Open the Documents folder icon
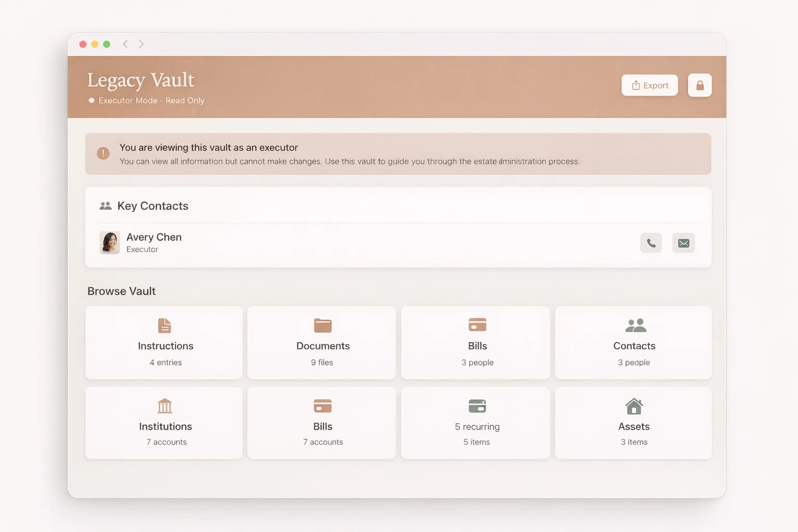This screenshot has width=798, height=532. coord(322,325)
